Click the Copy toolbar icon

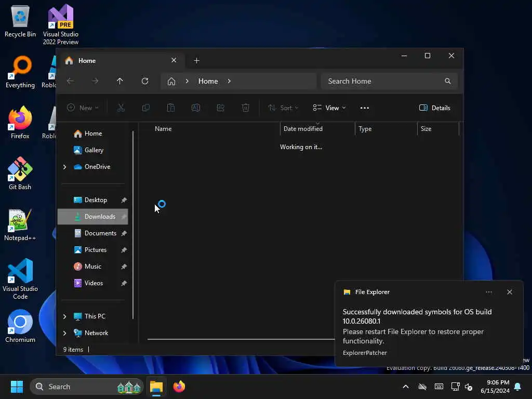[x=146, y=108]
